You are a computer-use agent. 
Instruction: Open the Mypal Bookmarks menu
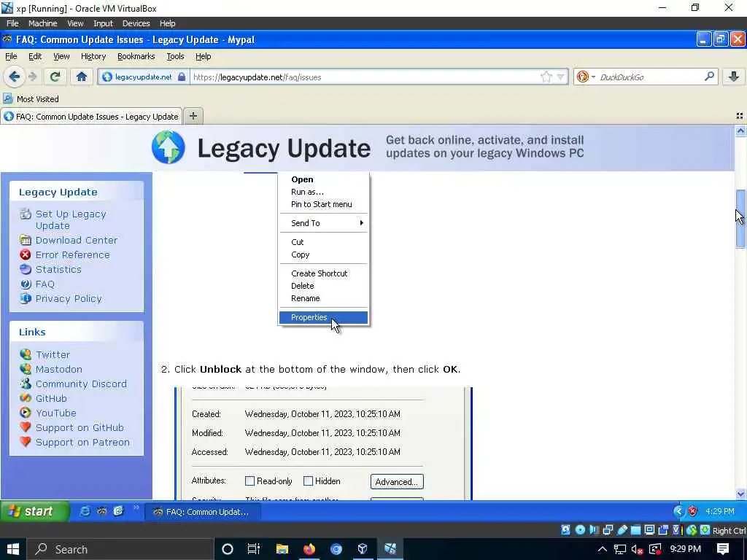pos(136,56)
